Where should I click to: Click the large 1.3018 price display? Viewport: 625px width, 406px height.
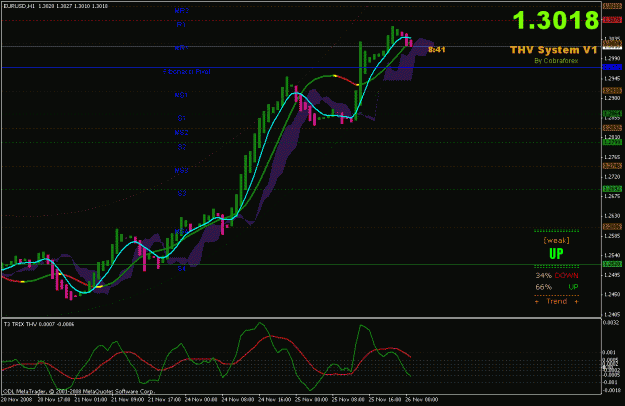pos(556,20)
